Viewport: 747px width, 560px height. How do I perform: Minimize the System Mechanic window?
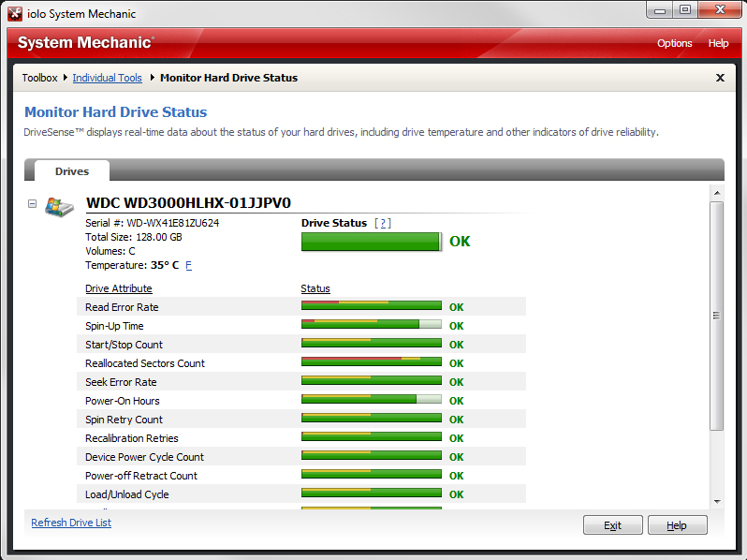pos(660,10)
